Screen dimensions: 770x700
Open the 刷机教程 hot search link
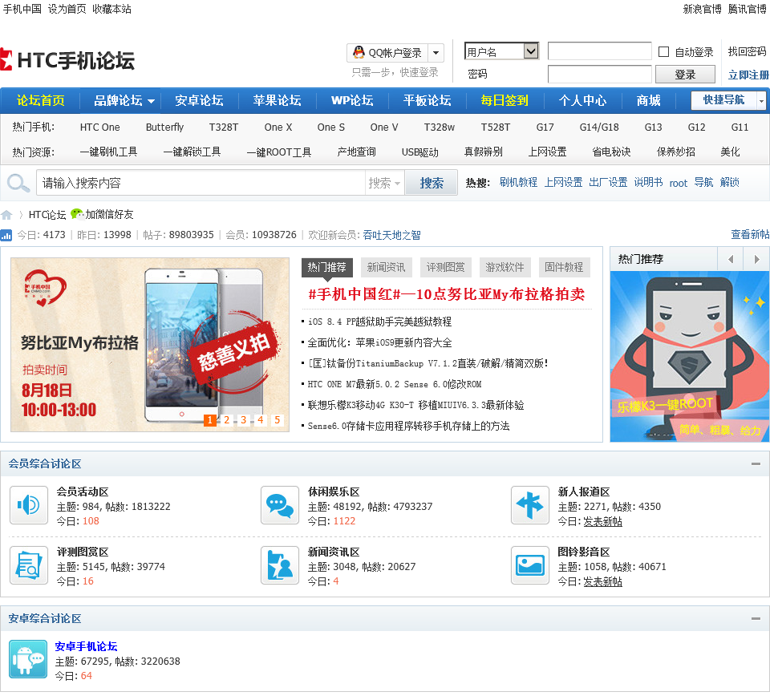pyautogui.click(x=518, y=183)
